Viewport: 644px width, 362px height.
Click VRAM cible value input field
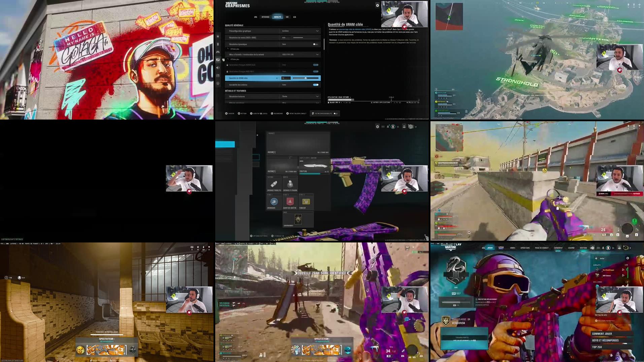[286, 78]
